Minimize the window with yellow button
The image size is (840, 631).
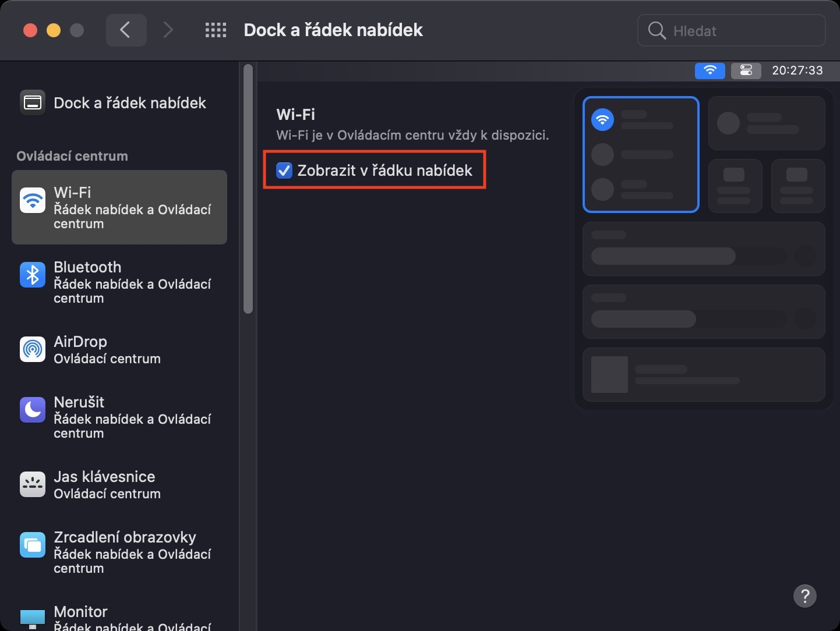(54, 30)
